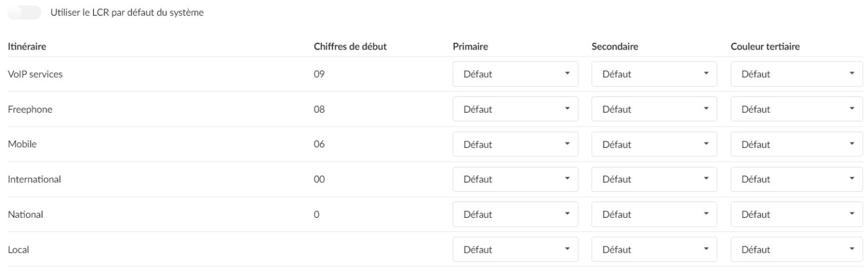868x272 pixels.
Task: Open International Primaire dropdown
Action: (x=515, y=179)
